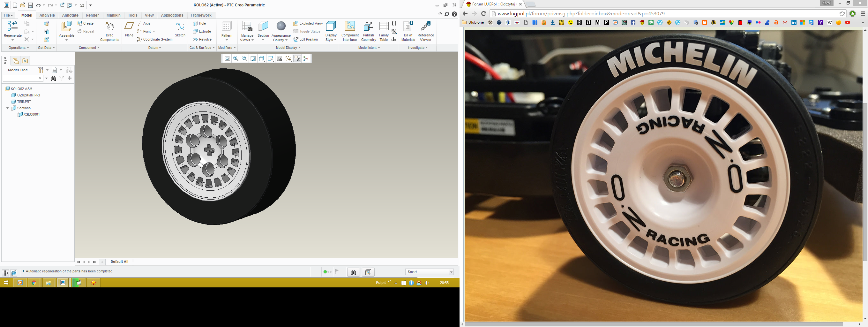Select the Hole feature tool
The image size is (868, 327).
click(x=199, y=23)
